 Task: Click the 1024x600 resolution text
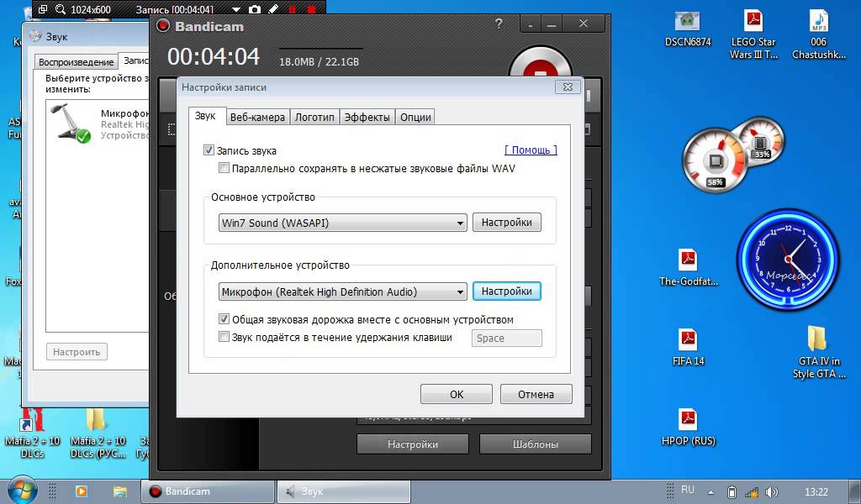pyautogui.click(x=91, y=9)
